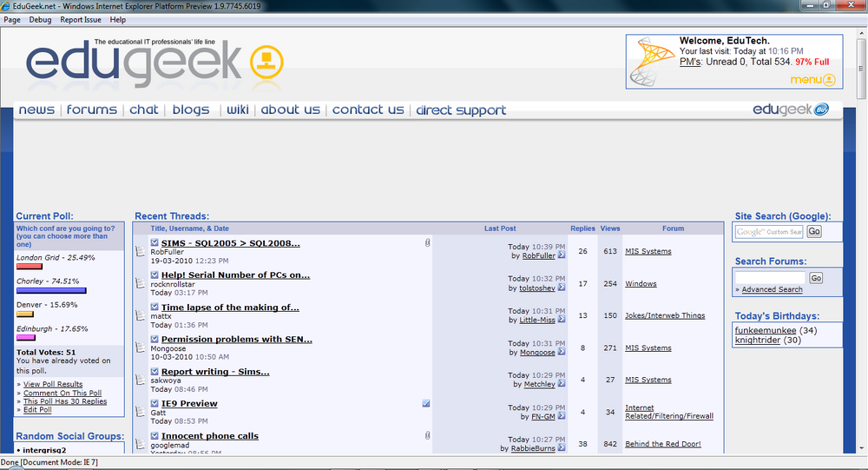Go to last post by Little-Miss arrow

[x=562, y=319]
